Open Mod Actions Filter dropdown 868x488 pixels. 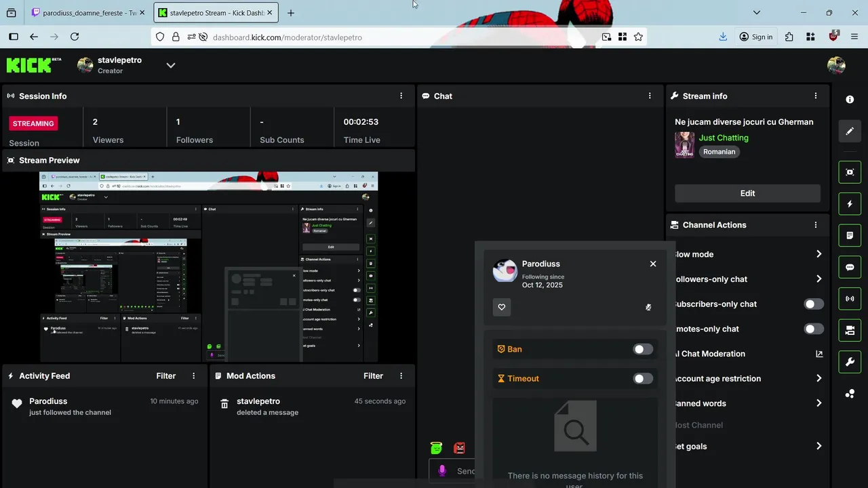(x=373, y=375)
